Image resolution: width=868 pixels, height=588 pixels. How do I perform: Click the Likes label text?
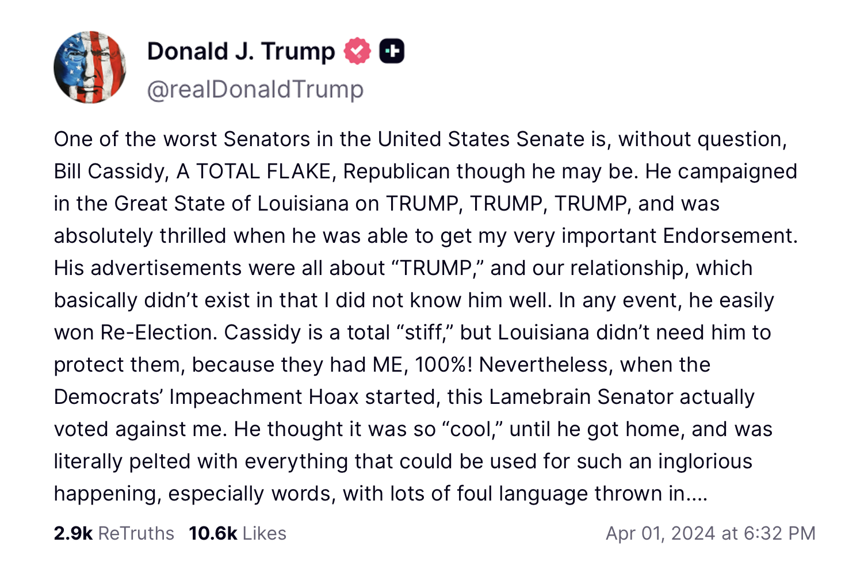(265, 533)
